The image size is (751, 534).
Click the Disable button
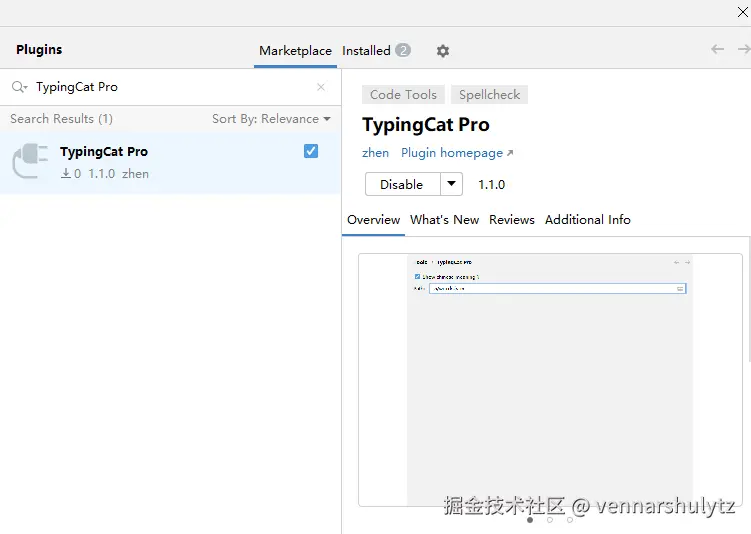402,184
